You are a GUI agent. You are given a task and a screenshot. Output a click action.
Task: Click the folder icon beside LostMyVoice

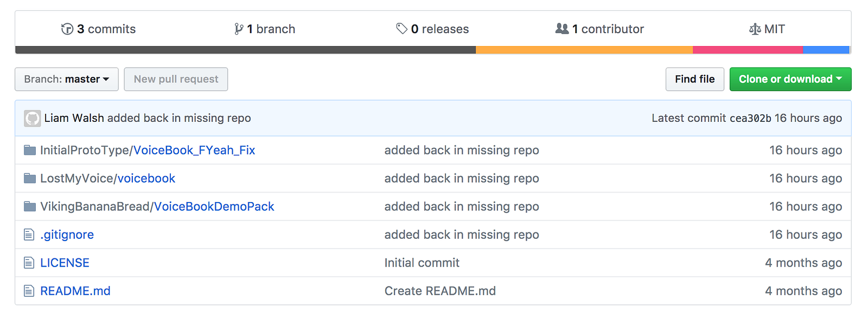point(30,178)
